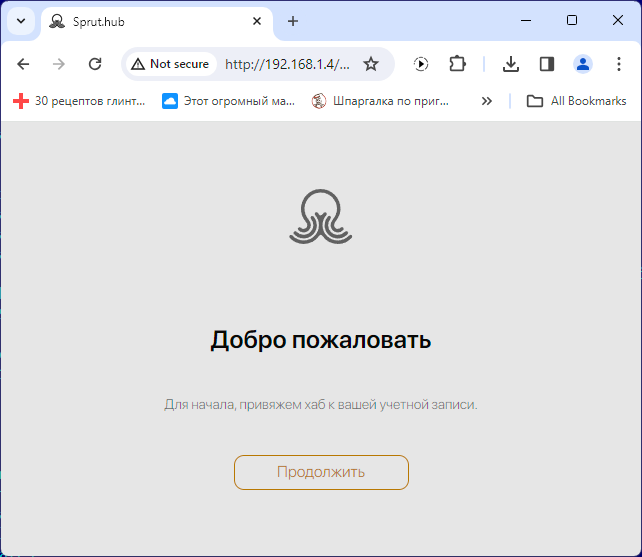The image size is (642, 557).
Task: Click the Добро пожаловать heading
Action: click(x=321, y=340)
